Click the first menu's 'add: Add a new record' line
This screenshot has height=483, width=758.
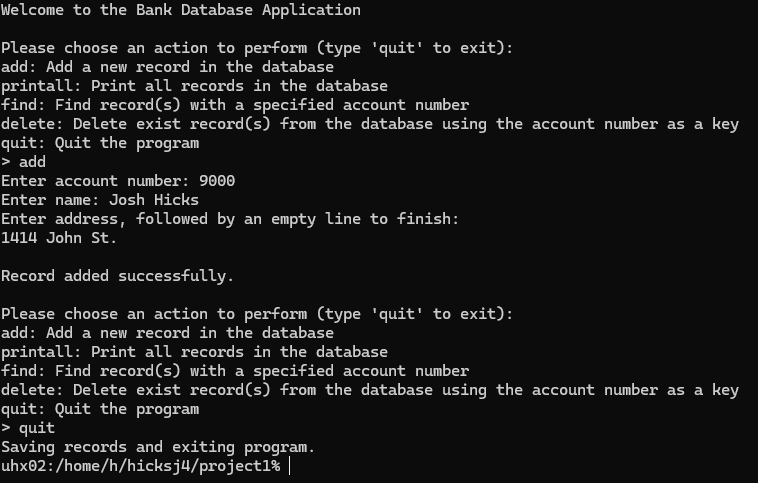(x=167, y=67)
